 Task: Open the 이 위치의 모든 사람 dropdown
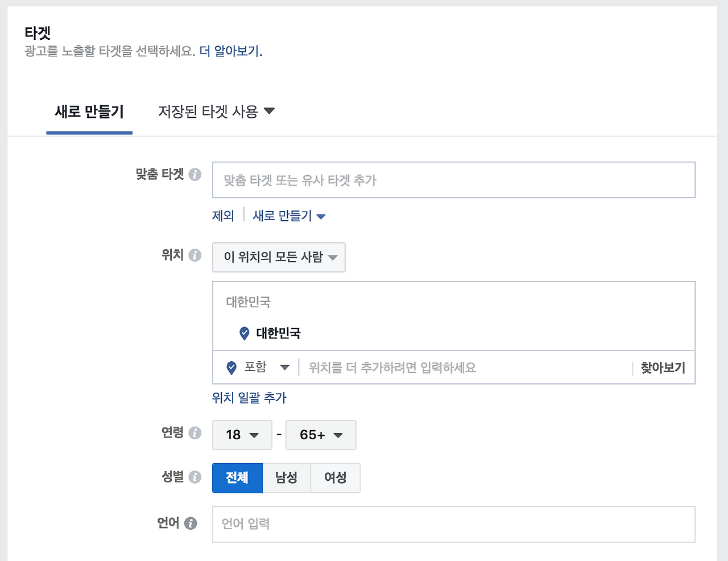(x=279, y=257)
